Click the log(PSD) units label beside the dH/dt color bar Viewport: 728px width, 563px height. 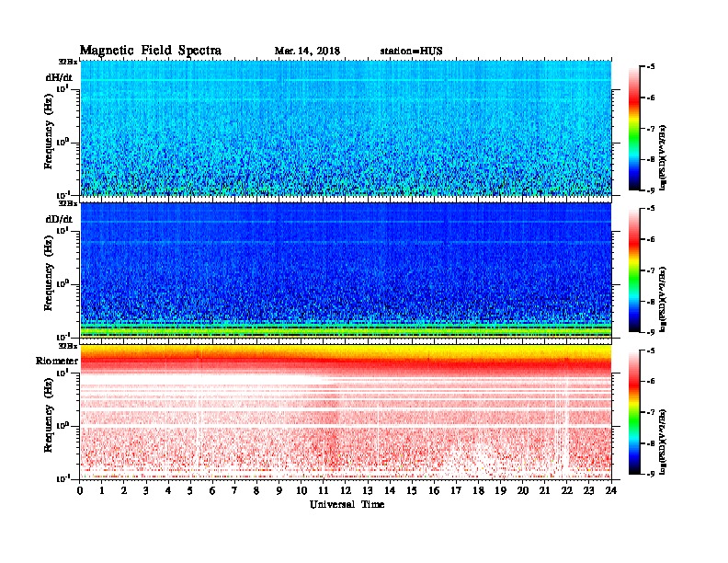click(x=663, y=157)
